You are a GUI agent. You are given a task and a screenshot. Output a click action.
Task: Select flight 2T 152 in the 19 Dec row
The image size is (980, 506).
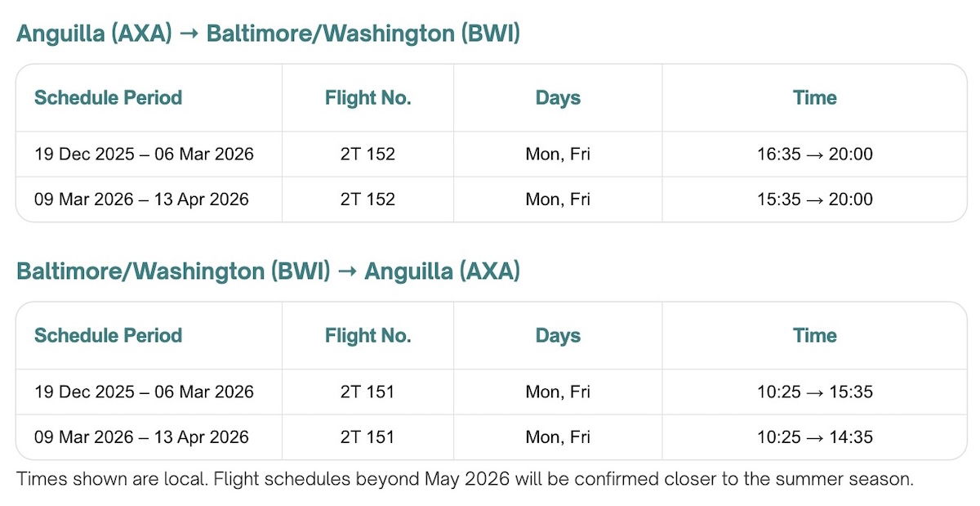click(367, 154)
